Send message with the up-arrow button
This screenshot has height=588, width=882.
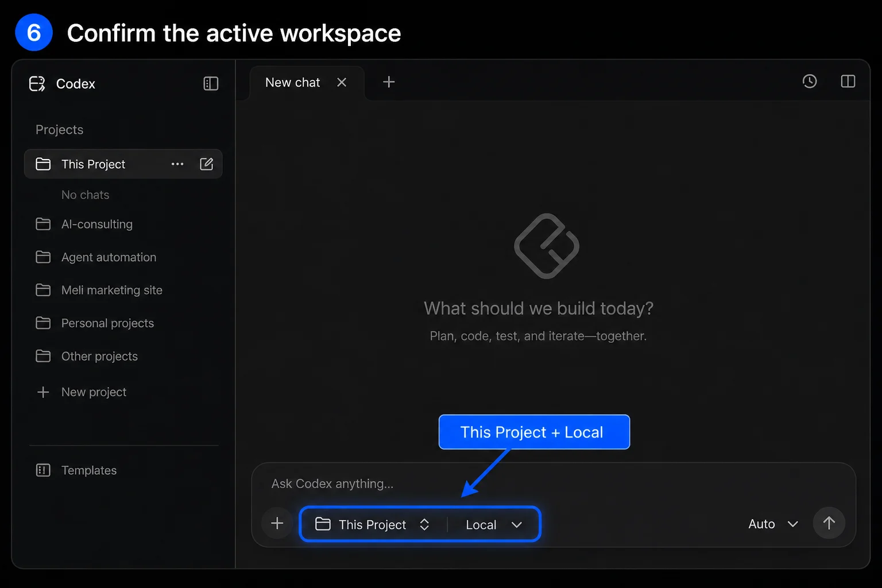point(829,523)
